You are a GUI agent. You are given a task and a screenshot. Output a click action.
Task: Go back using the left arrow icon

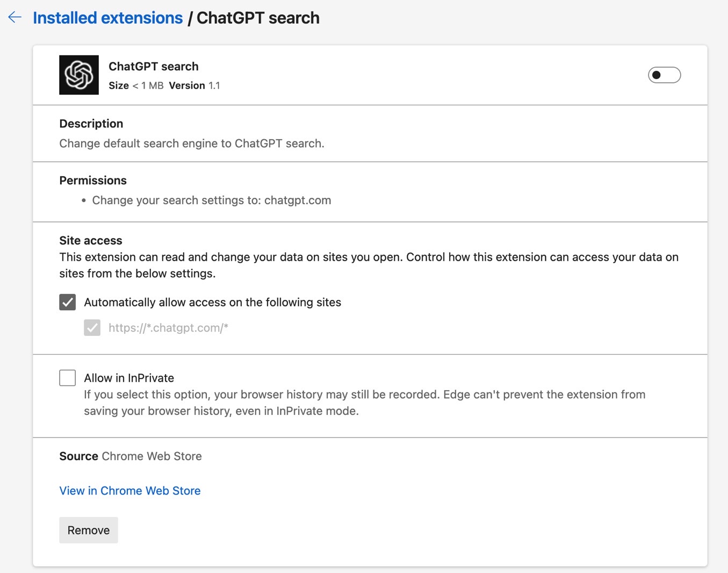pos(15,18)
